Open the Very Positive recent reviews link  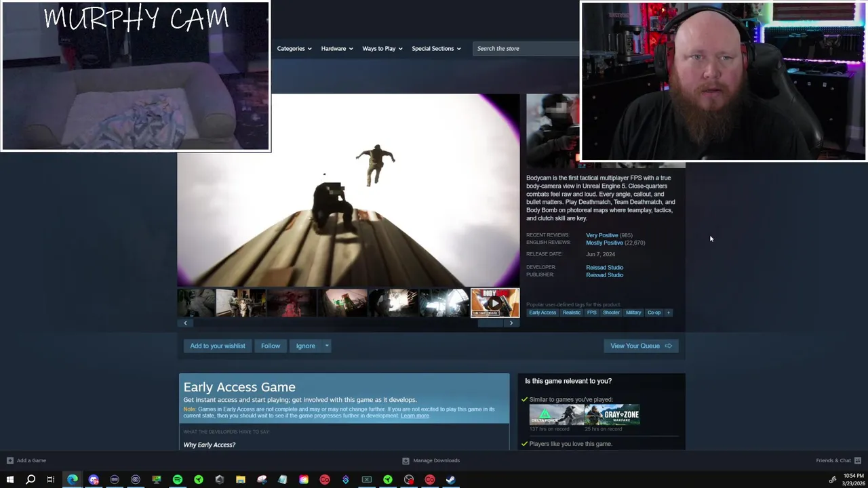tap(601, 235)
